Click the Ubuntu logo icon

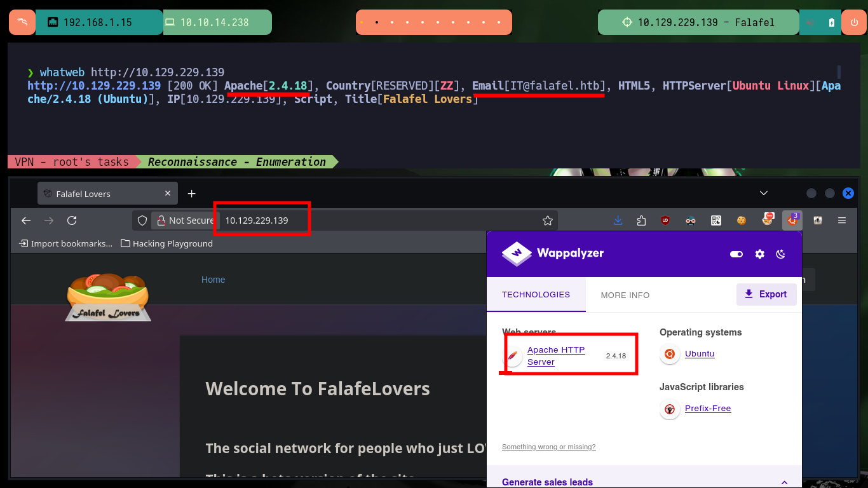[x=669, y=354]
